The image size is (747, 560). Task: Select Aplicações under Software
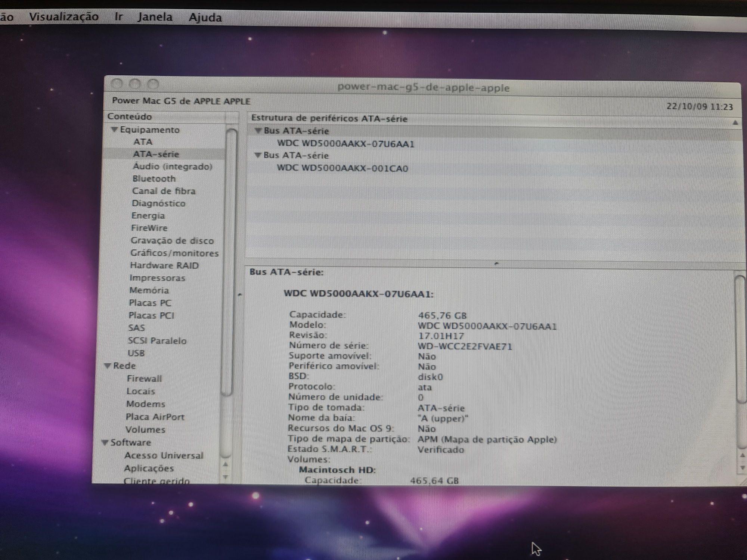coord(149,468)
